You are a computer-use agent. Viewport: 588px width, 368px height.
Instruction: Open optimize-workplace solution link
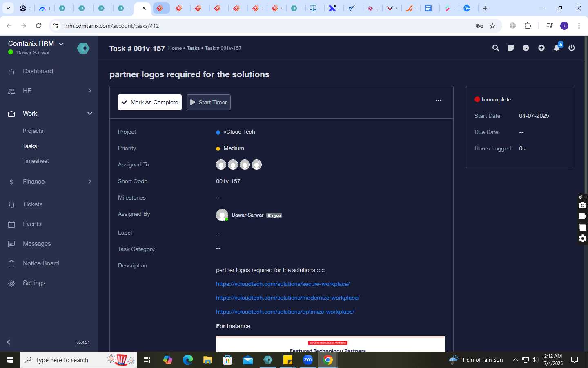pos(285,312)
